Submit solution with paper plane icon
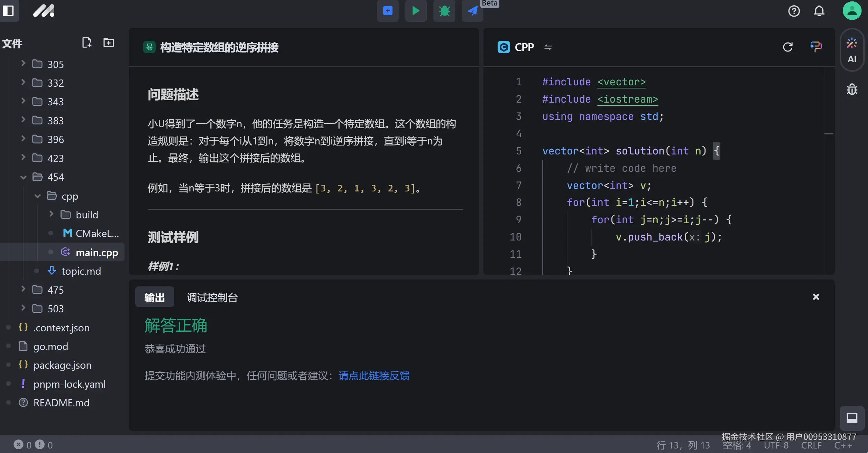Image resolution: width=868 pixels, height=453 pixels. tap(472, 11)
